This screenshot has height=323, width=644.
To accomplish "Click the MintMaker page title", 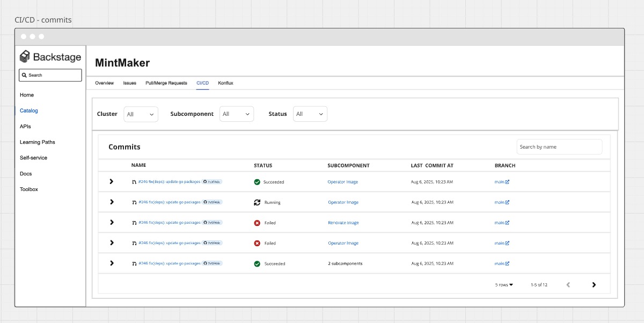I will click(122, 63).
